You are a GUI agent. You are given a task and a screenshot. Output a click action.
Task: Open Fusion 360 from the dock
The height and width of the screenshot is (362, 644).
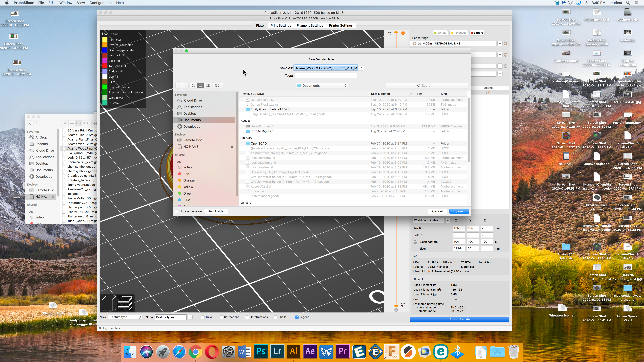click(x=392, y=352)
